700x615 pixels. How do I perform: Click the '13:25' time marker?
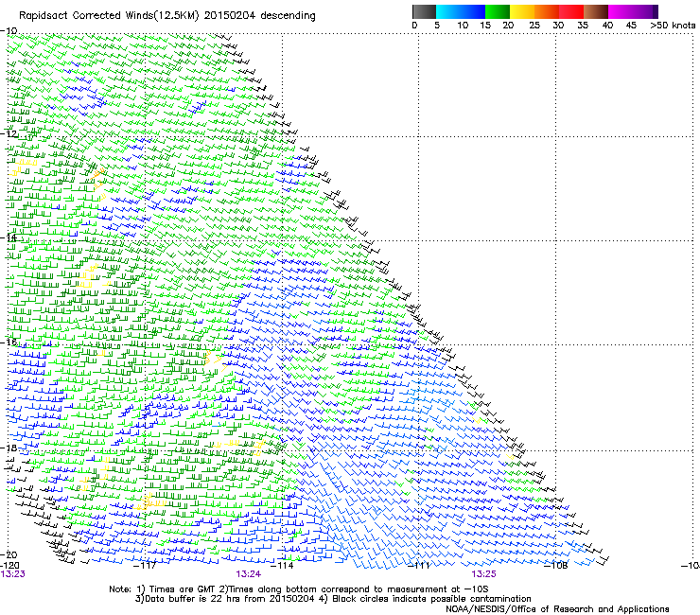tap(483, 574)
